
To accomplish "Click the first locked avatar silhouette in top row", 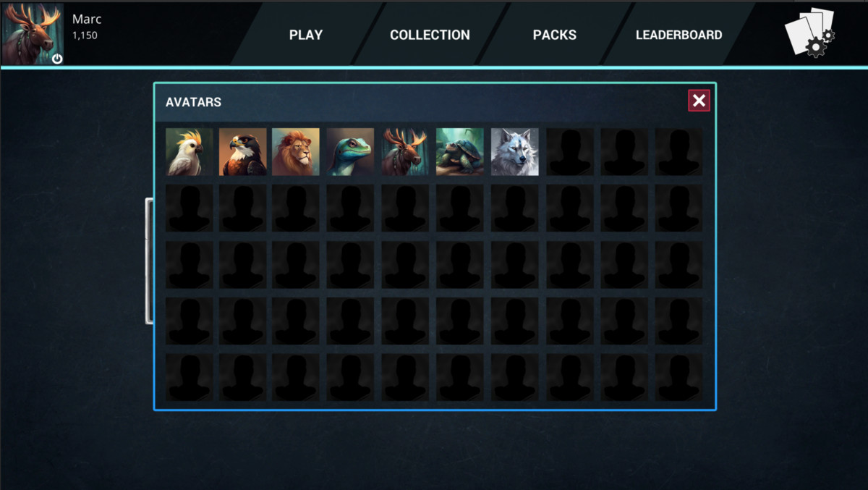I will [570, 152].
